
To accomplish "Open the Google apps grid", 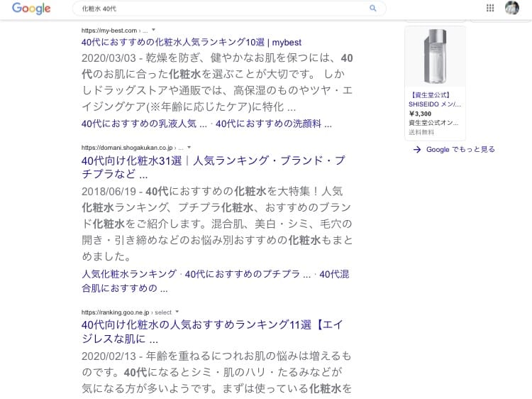I will pos(489,9).
